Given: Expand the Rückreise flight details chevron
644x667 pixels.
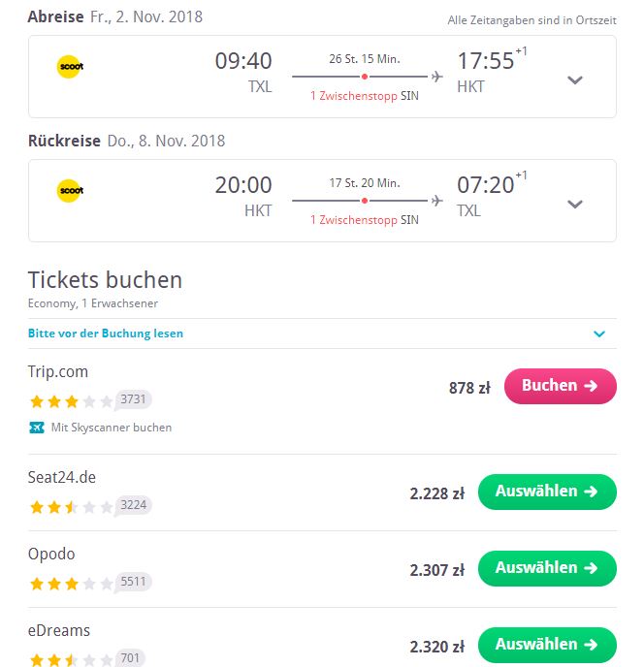Looking at the screenshot, I should pos(574,204).
